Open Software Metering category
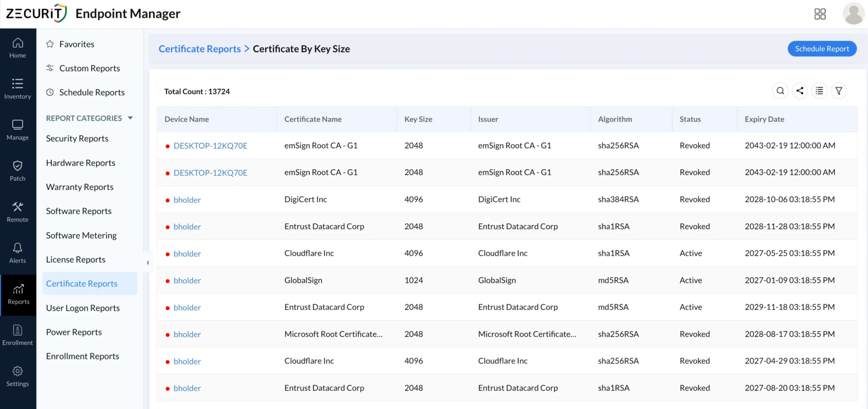Screen dimensions: 868x409 [81, 235]
